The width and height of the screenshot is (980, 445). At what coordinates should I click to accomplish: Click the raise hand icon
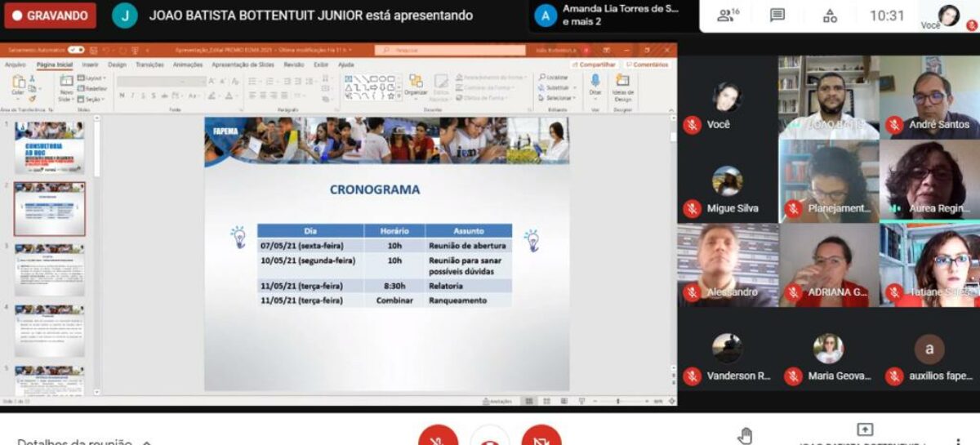(x=745, y=436)
